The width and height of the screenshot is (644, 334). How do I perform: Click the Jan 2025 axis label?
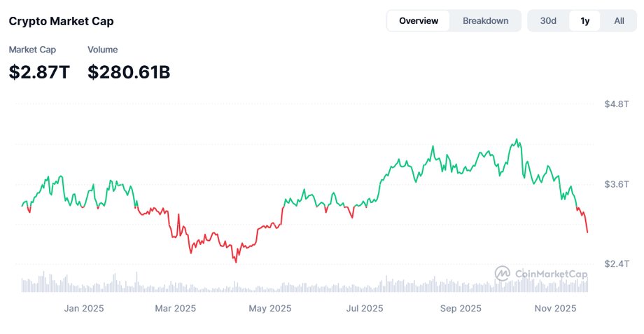(x=83, y=308)
